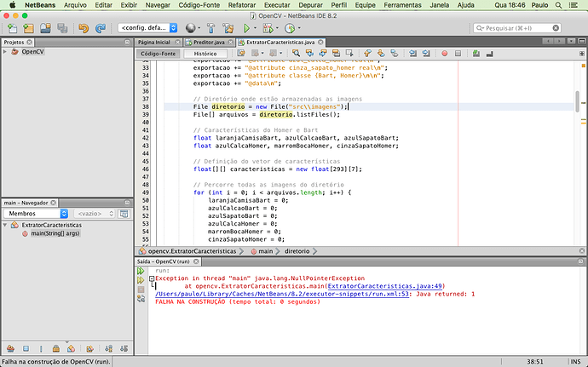The height and width of the screenshot is (367, 588).
Task: Open the Debug Project dropdown arrow
Action: [x=277, y=28]
